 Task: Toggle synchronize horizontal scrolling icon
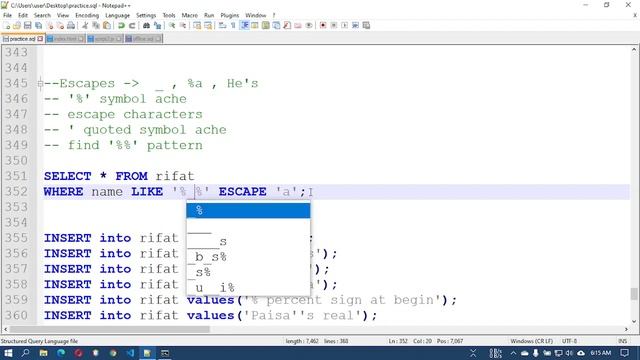[208, 25]
